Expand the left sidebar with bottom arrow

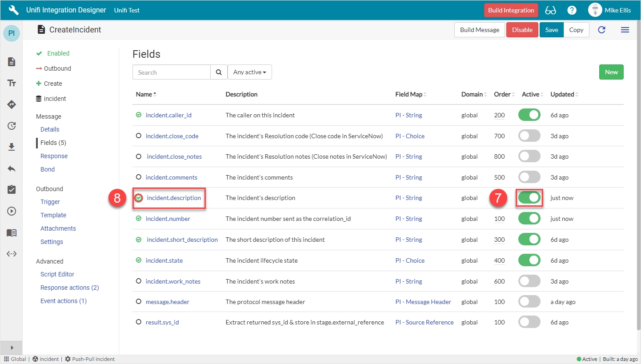click(12, 348)
